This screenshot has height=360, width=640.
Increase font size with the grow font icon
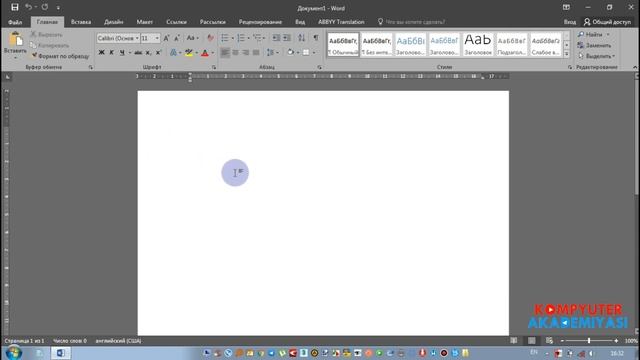click(166, 38)
